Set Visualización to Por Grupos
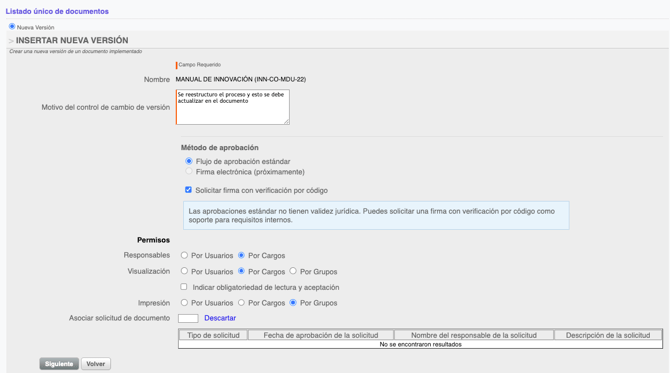Image resolution: width=670 pixels, height=373 pixels. 293,271
